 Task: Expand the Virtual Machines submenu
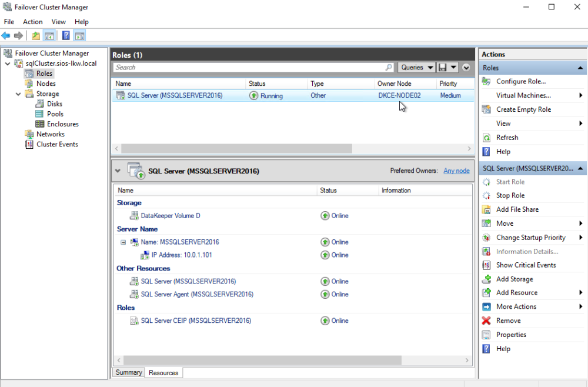pyautogui.click(x=580, y=96)
